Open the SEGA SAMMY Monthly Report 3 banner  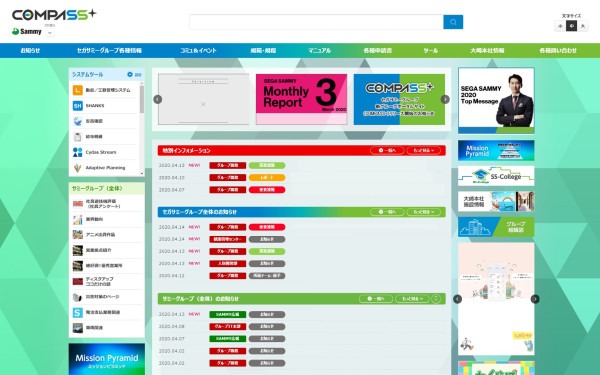tap(302, 99)
